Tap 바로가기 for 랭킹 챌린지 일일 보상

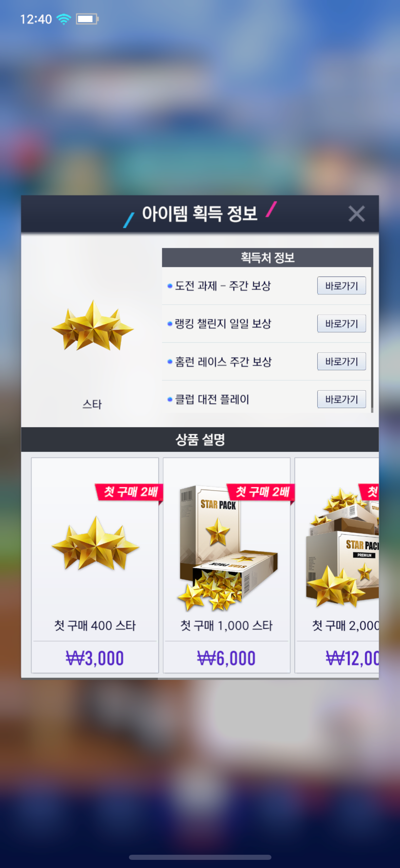tap(341, 324)
